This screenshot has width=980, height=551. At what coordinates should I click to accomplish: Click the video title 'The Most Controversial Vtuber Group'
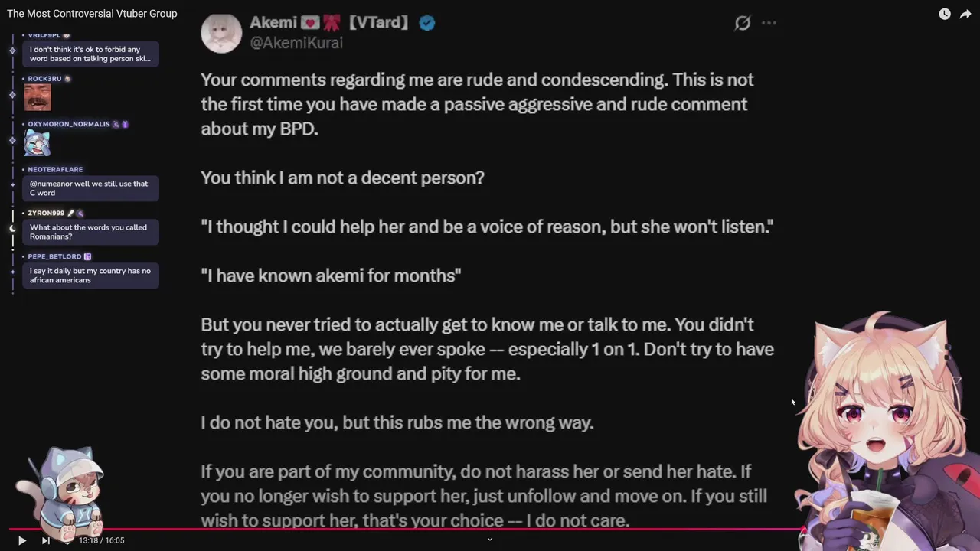[92, 14]
